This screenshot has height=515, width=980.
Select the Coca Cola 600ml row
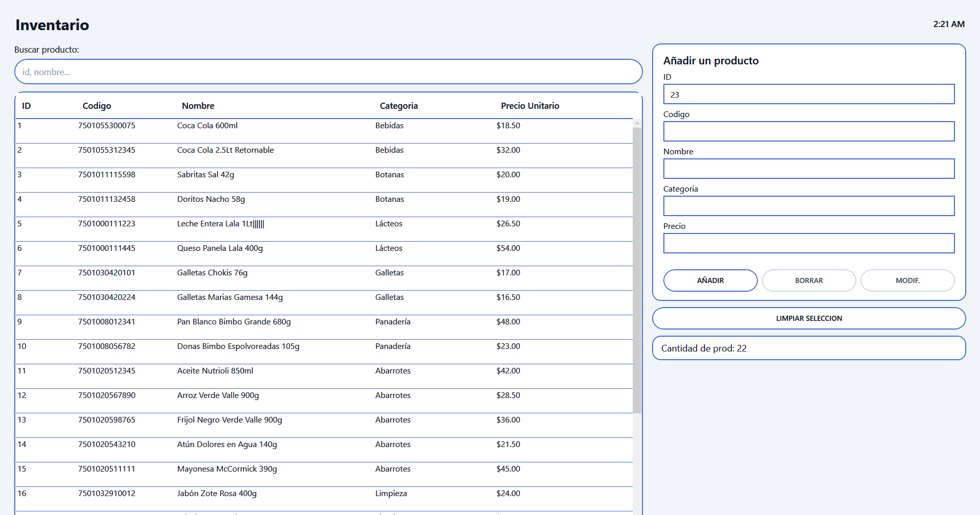(324, 131)
